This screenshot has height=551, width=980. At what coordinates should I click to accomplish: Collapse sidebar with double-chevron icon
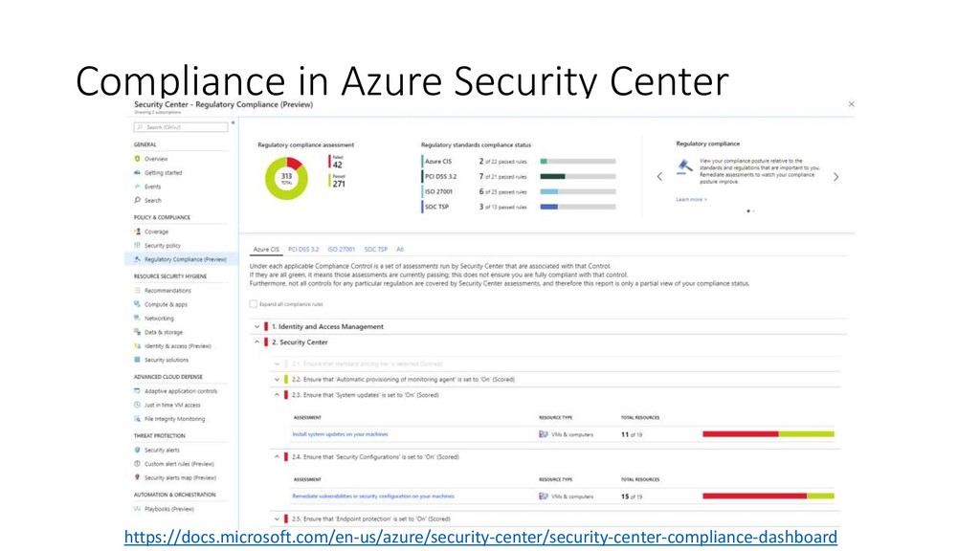234,122
